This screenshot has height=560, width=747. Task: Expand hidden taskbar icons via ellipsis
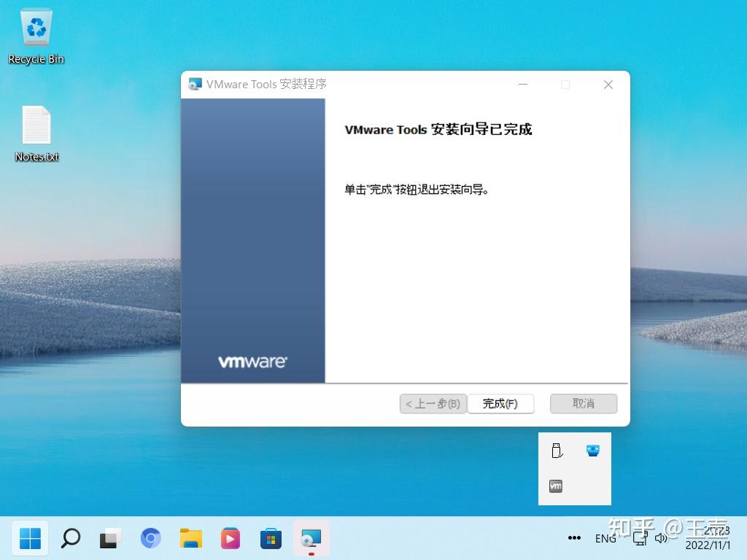click(576, 538)
